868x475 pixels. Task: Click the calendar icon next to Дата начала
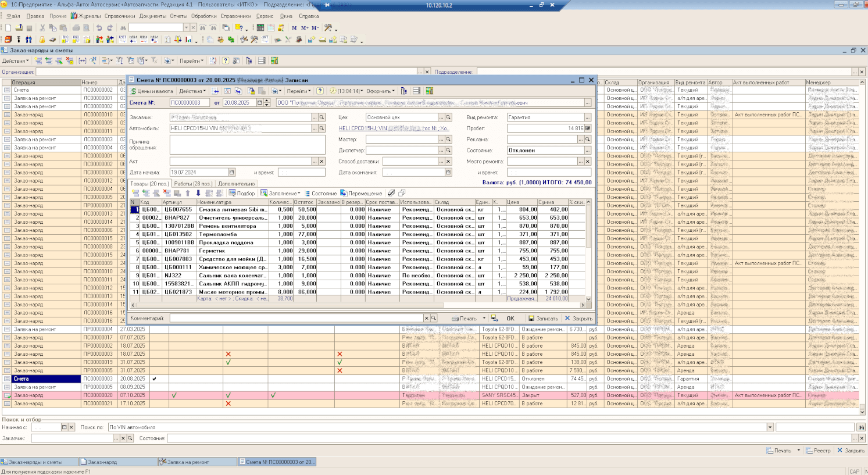tap(232, 173)
